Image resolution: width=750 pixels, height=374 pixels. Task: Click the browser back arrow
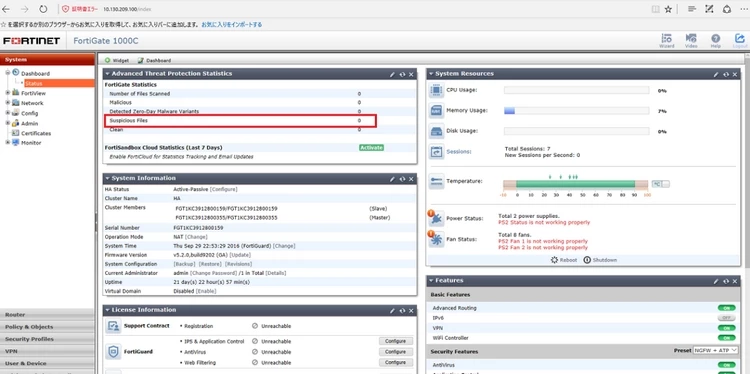(x=6, y=9)
